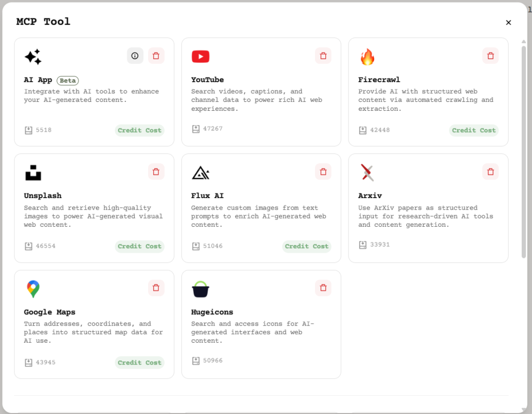Image resolution: width=532 pixels, height=414 pixels.
Task: Remove the Hugeicons tool via trash icon
Action: (323, 288)
